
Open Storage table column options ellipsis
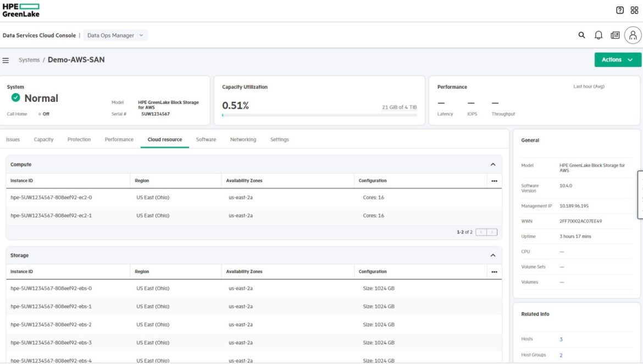coord(494,271)
